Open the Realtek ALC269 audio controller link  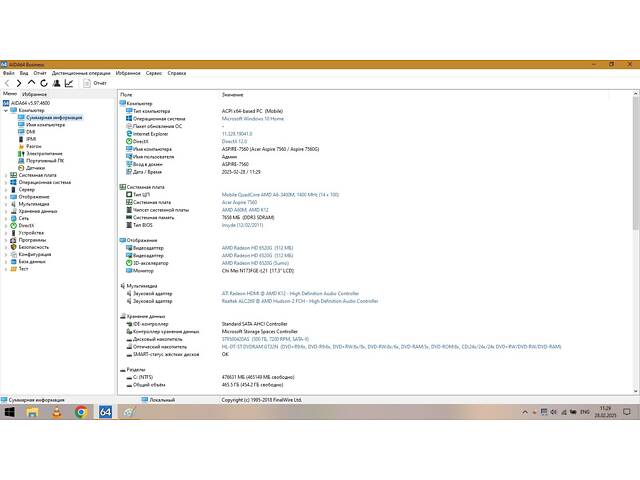(x=300, y=301)
